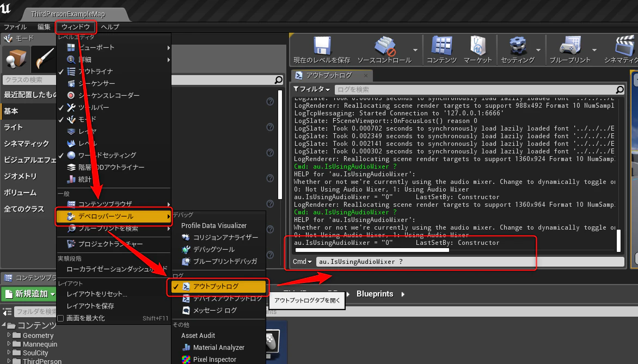638x364 pixels.
Task: Select the Place mode cube icon
Action: point(16,59)
